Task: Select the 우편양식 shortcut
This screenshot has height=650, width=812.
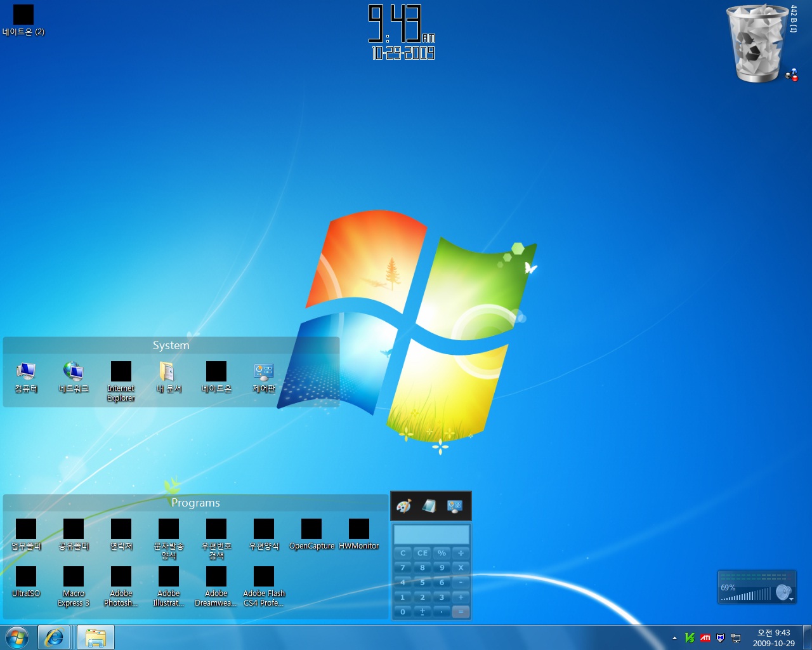Action: [x=264, y=534]
